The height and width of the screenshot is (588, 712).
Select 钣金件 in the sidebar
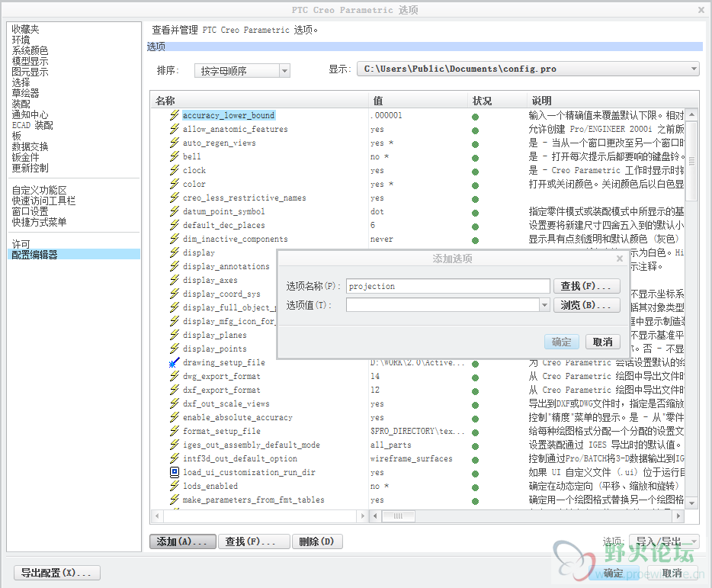[25, 157]
